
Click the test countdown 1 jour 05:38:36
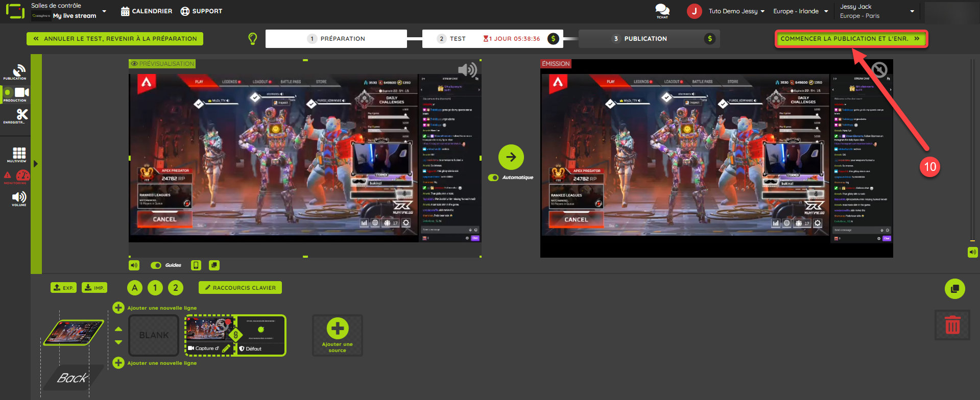coord(512,39)
